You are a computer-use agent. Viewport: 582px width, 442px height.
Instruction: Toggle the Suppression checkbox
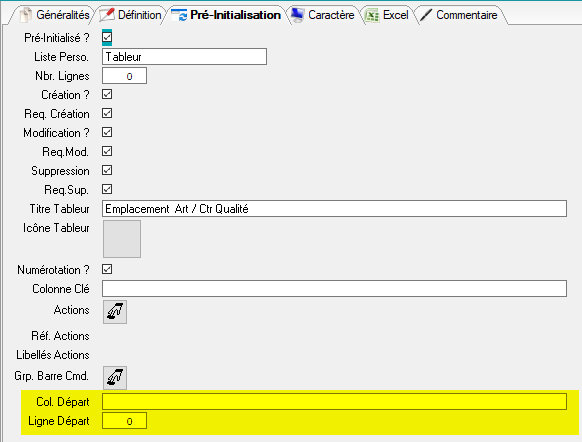(107, 170)
